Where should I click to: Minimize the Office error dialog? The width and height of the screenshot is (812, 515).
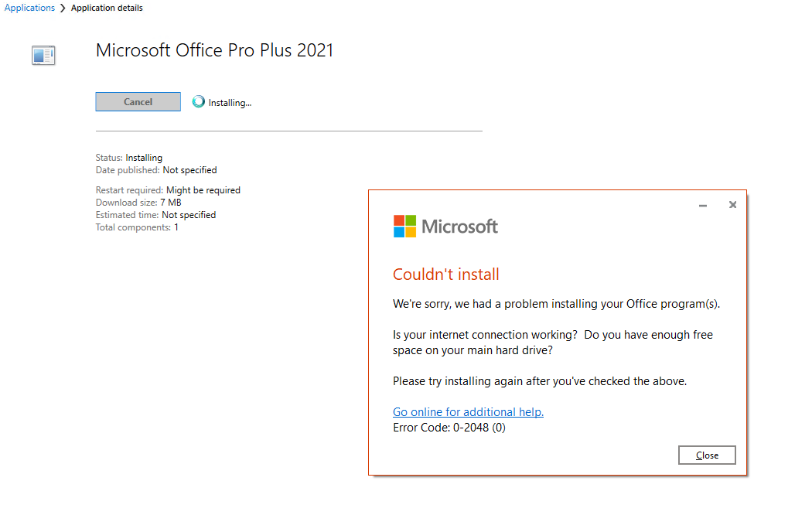click(x=702, y=205)
